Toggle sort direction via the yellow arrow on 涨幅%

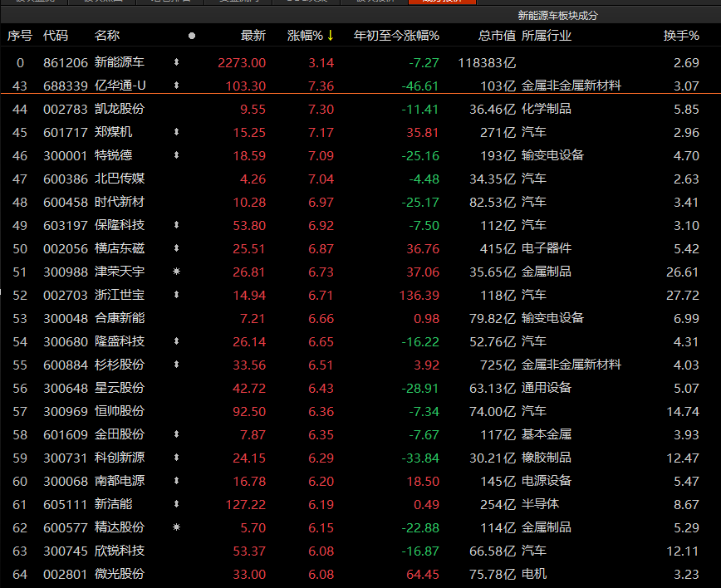331,36
